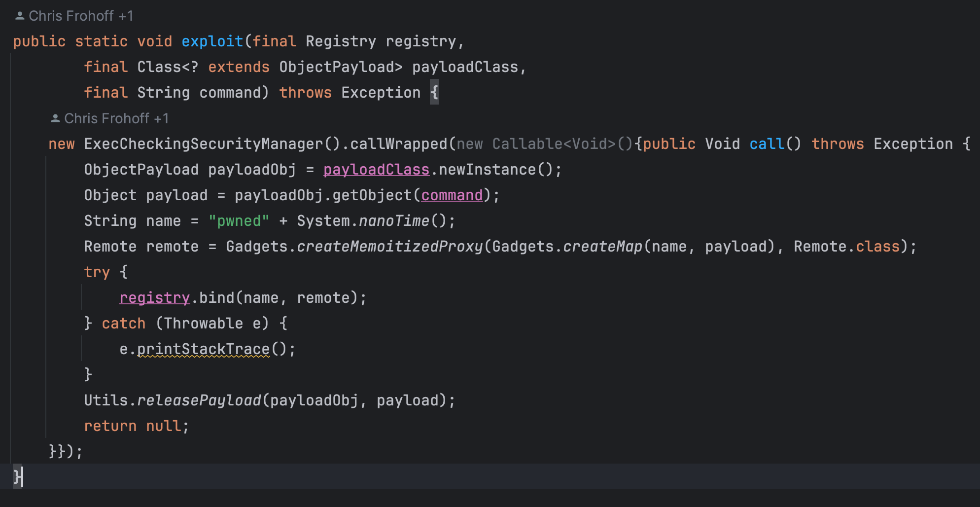Click the 'createMap' method call
The height and width of the screenshot is (507, 980).
pos(603,247)
